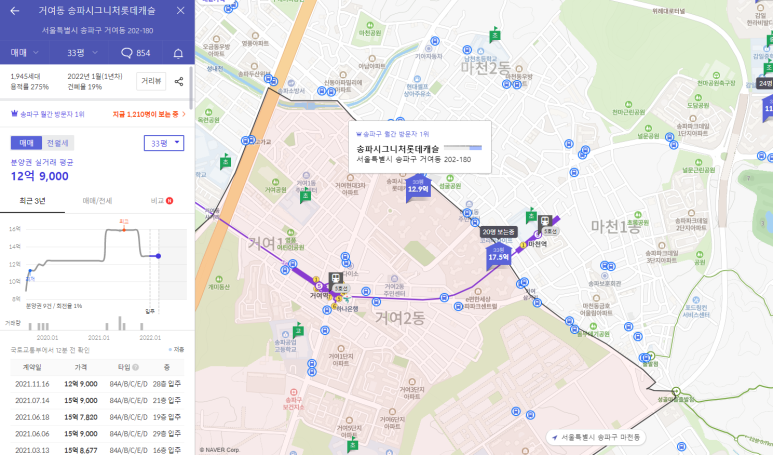Click the 도담공원 park icon
Viewport: 773px width, 455px height.
pyautogui.click(x=698, y=98)
